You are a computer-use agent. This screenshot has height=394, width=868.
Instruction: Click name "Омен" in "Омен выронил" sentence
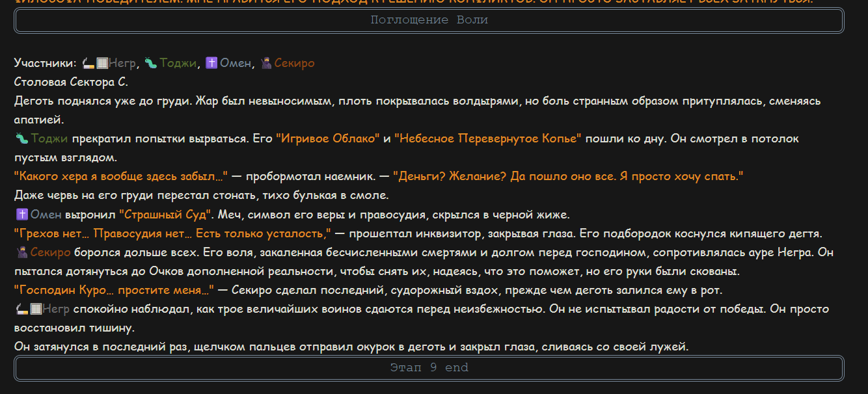pyautogui.click(x=46, y=214)
